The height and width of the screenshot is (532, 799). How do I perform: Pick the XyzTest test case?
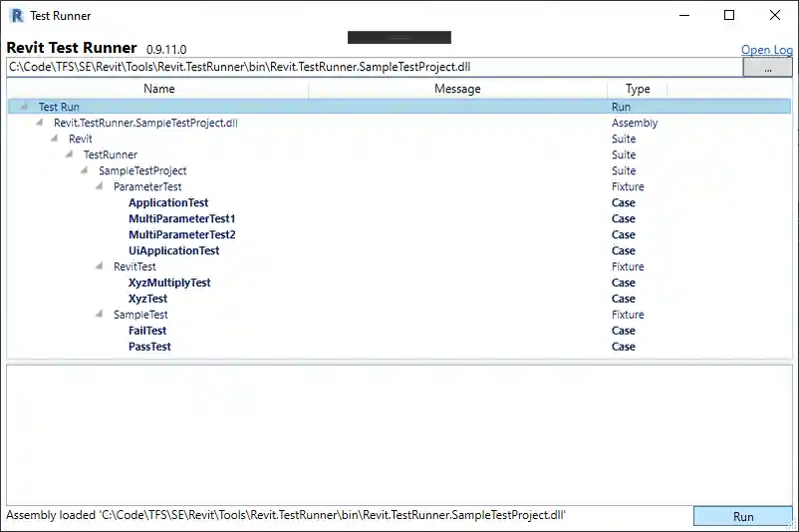pos(147,298)
